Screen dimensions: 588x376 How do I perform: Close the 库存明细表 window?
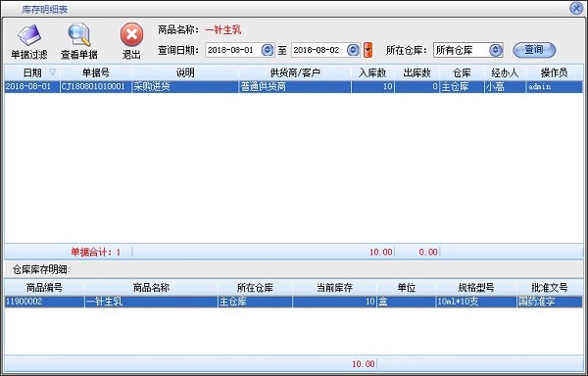[x=576, y=8]
